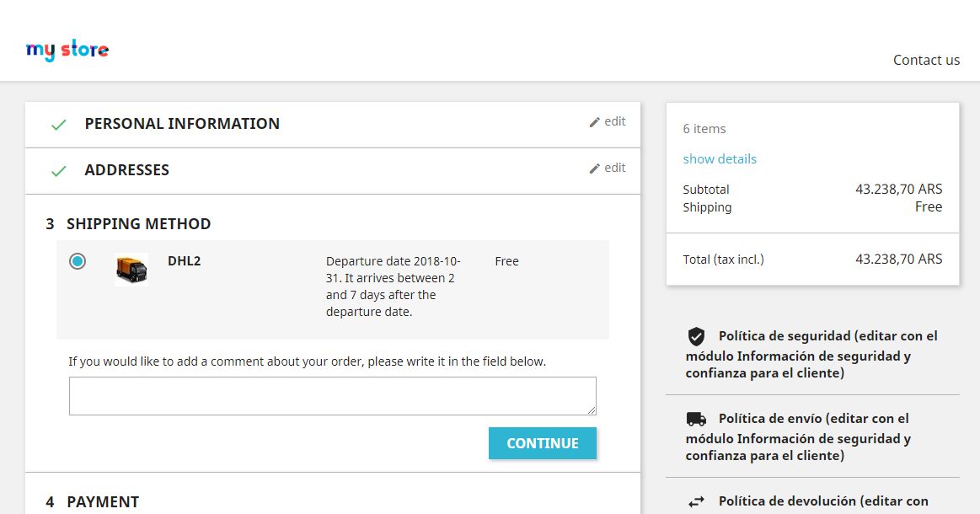The width and height of the screenshot is (980, 514).
Task: Open the Addresses step header
Action: (126, 170)
